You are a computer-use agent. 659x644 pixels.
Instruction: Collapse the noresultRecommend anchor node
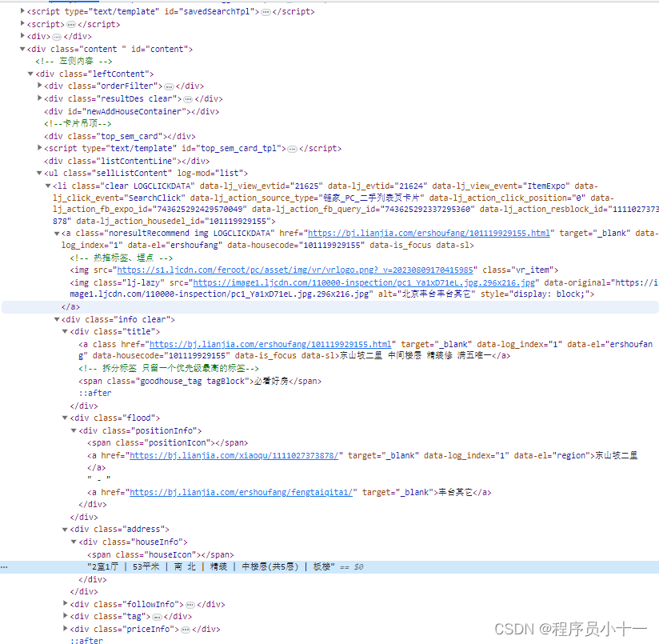pos(57,234)
